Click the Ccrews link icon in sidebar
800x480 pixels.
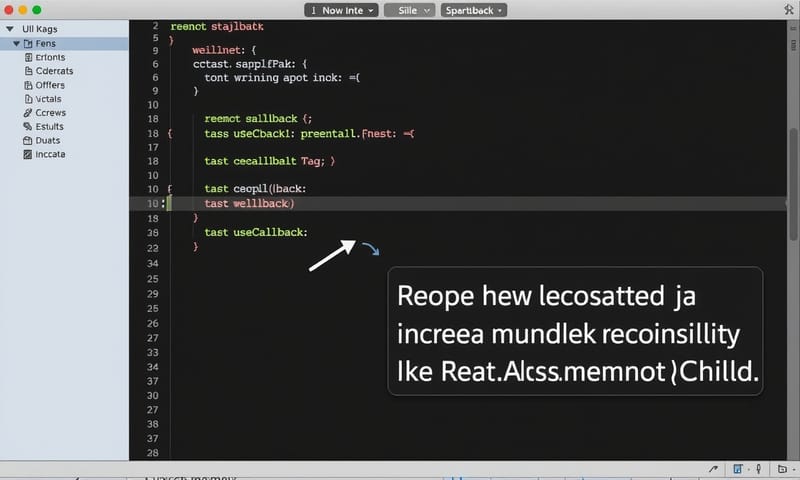point(27,113)
